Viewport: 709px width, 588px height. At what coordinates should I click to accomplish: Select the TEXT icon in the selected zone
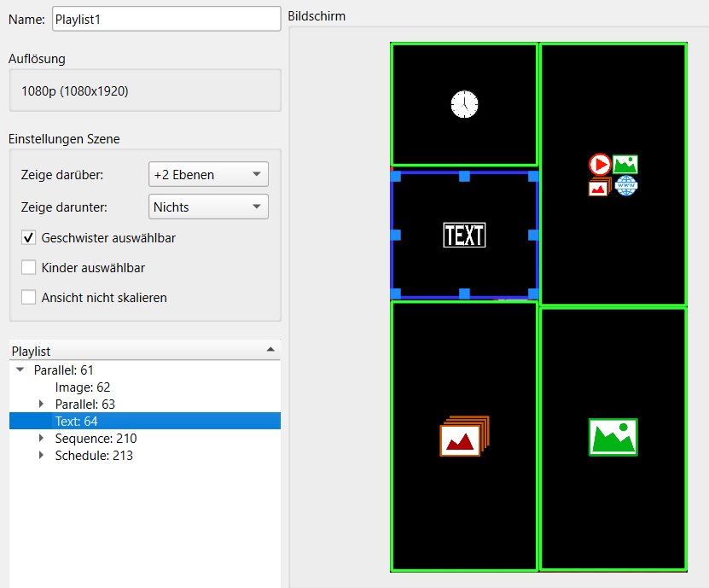point(464,236)
